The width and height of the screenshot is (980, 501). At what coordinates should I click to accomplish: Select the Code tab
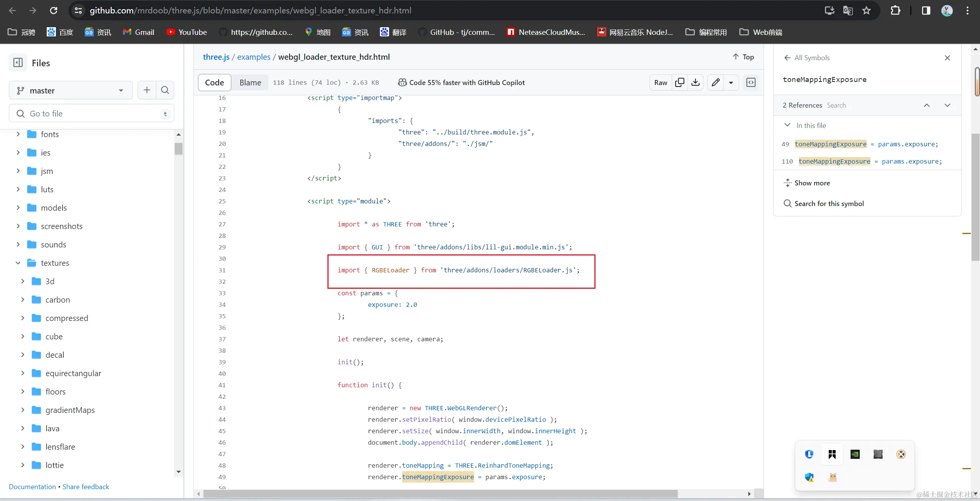[x=214, y=82]
